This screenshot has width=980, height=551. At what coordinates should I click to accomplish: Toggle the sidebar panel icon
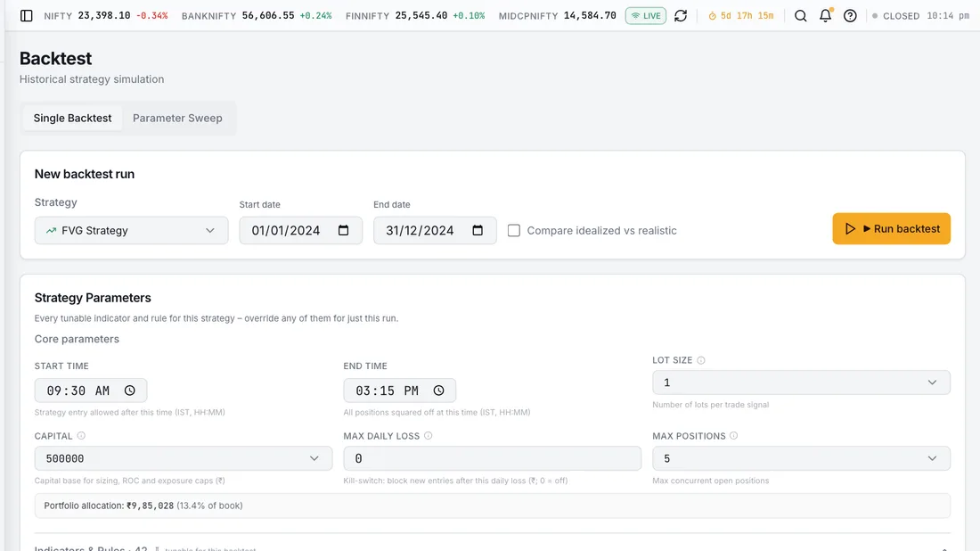click(26, 16)
